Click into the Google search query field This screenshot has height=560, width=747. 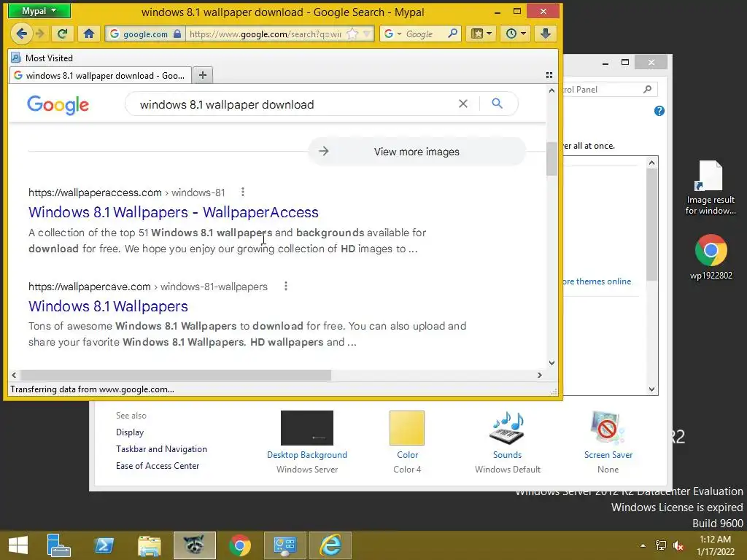point(290,104)
